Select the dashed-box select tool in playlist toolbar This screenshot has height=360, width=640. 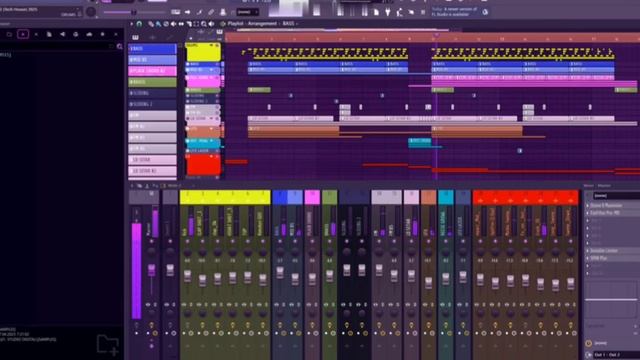[196, 24]
